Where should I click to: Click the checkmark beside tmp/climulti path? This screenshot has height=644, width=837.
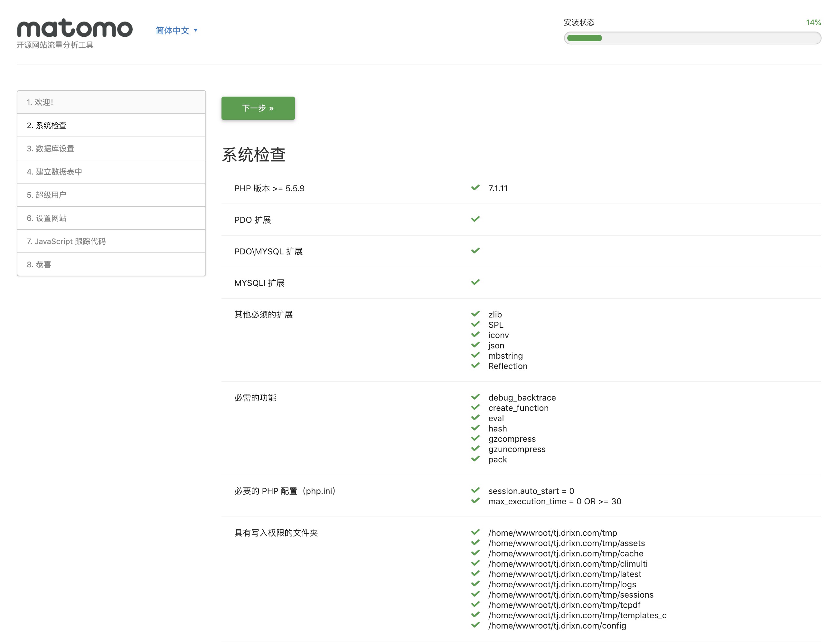[x=475, y=563]
